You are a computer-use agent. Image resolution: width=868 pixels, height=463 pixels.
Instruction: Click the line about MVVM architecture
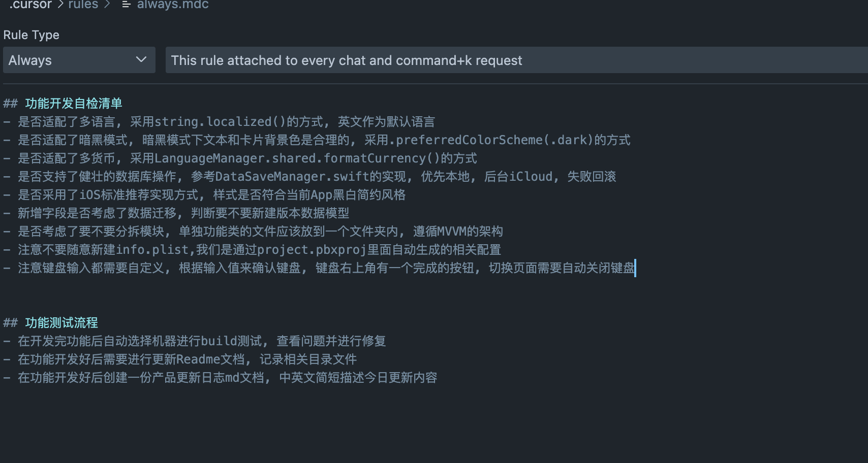(x=260, y=231)
